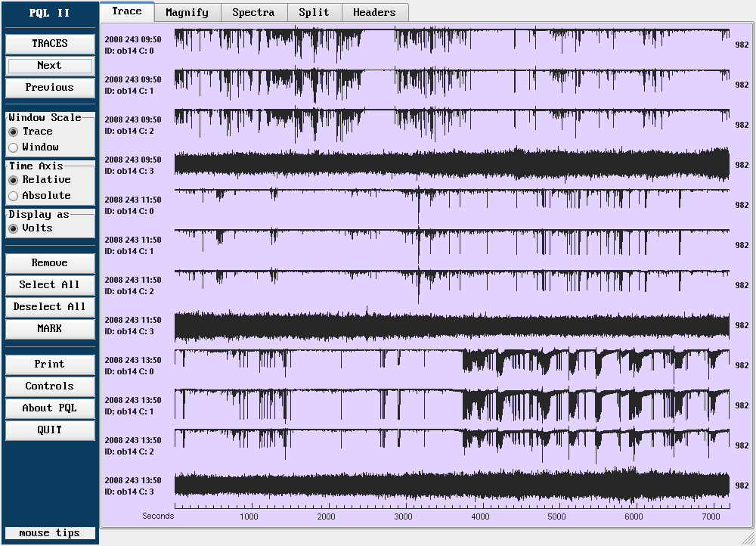Click the TRACES button
This screenshot has height=546, width=756.
pyautogui.click(x=50, y=44)
